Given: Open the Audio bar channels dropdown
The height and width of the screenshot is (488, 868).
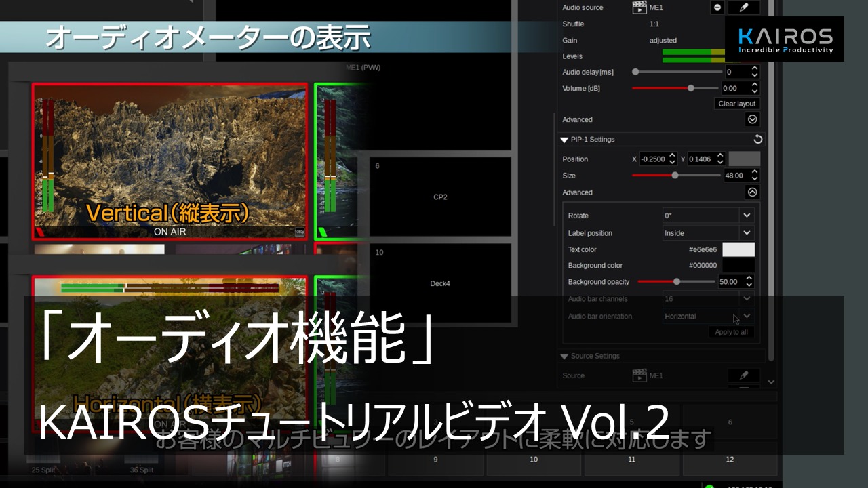Looking at the screenshot, I should 709,299.
